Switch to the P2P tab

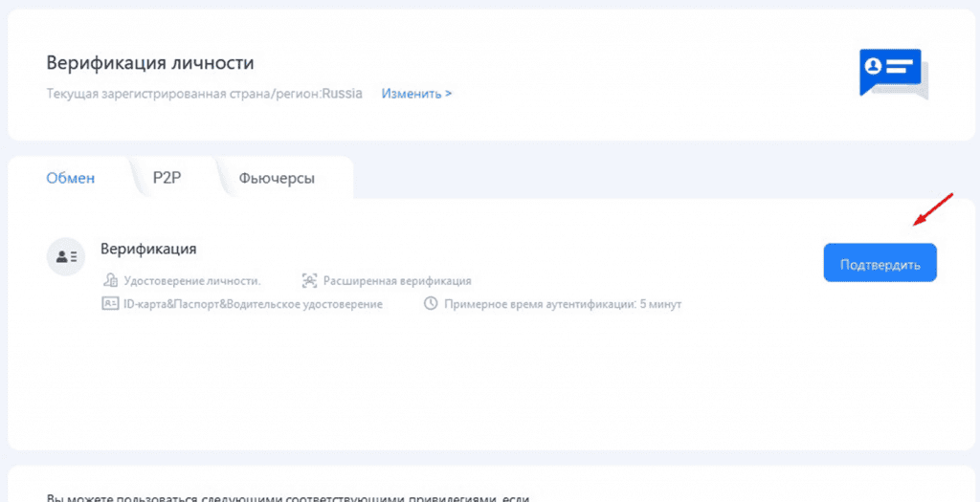(x=167, y=177)
